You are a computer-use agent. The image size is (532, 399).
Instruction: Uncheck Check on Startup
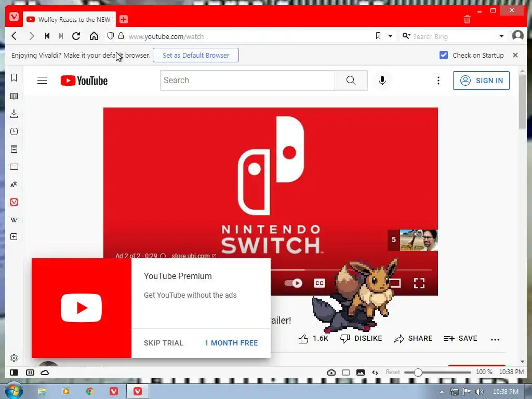coord(444,55)
